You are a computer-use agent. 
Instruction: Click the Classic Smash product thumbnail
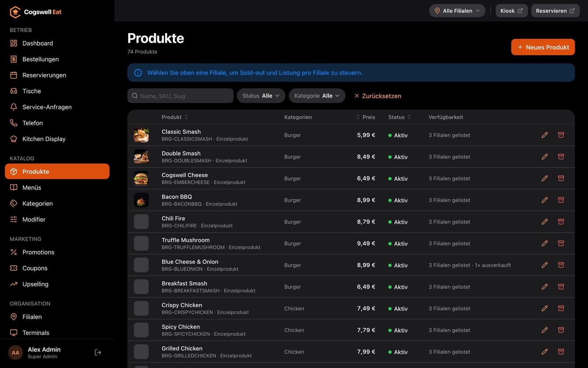point(141,135)
